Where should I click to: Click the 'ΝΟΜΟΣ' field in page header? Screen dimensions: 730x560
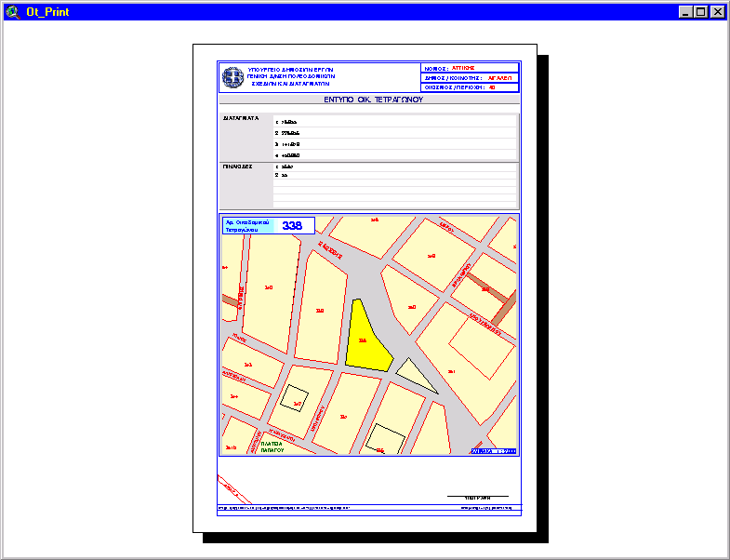coord(470,68)
